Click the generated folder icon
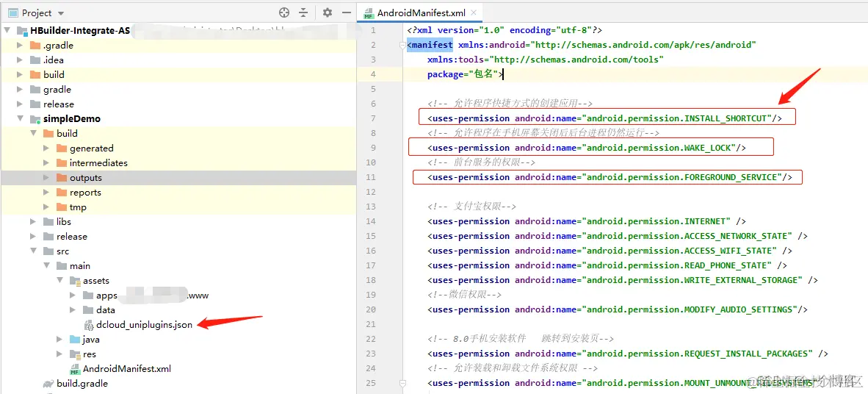Screen dimensions: 868x394 [62, 148]
